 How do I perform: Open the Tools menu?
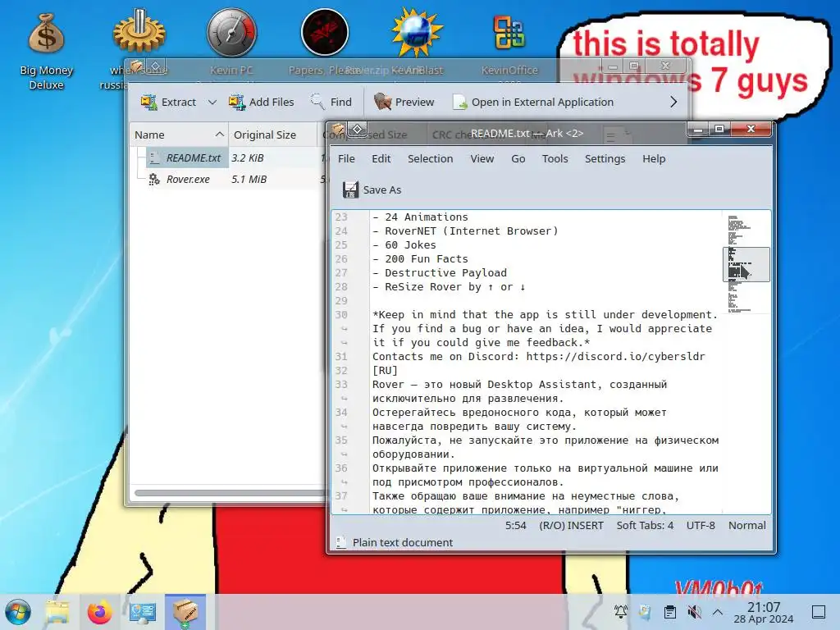coord(555,158)
